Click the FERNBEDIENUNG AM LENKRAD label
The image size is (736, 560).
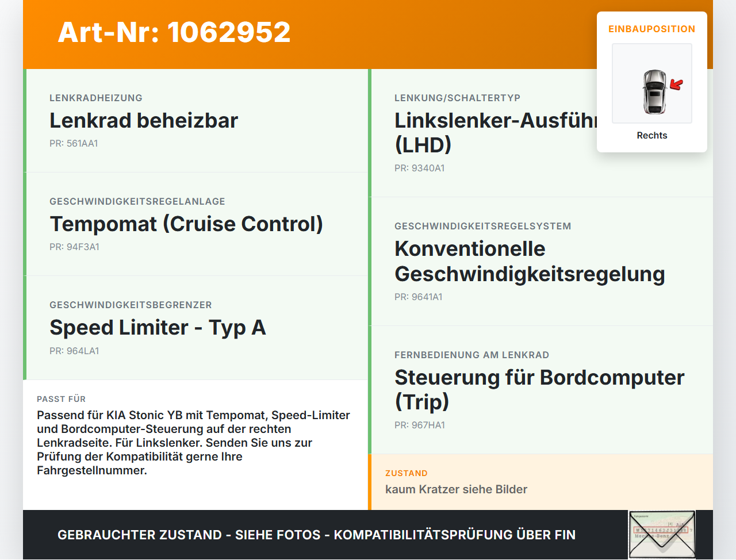coord(471,355)
